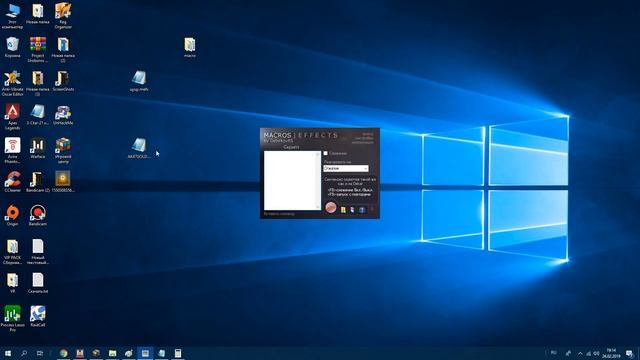Select the Корзина recycle bin icon

(12, 47)
